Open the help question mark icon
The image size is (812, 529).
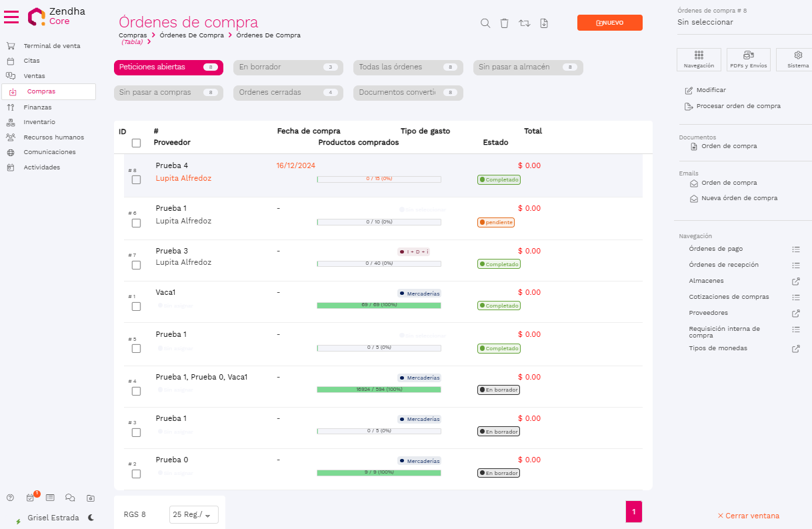pos(10,498)
